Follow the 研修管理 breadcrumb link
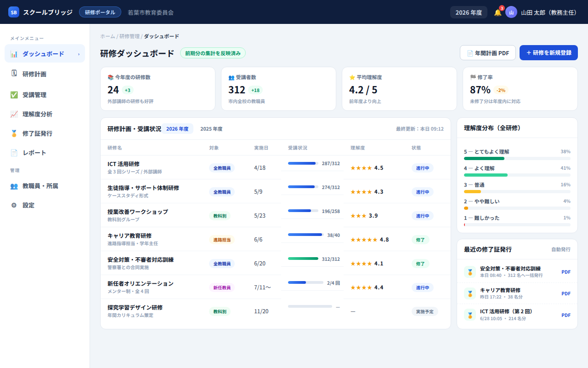The image size is (588, 368). coord(130,36)
